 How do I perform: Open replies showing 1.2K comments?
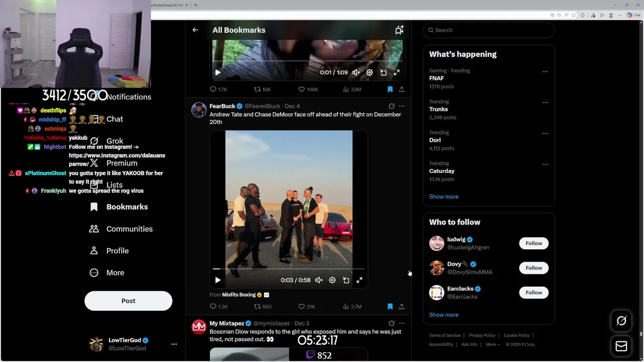(x=219, y=307)
